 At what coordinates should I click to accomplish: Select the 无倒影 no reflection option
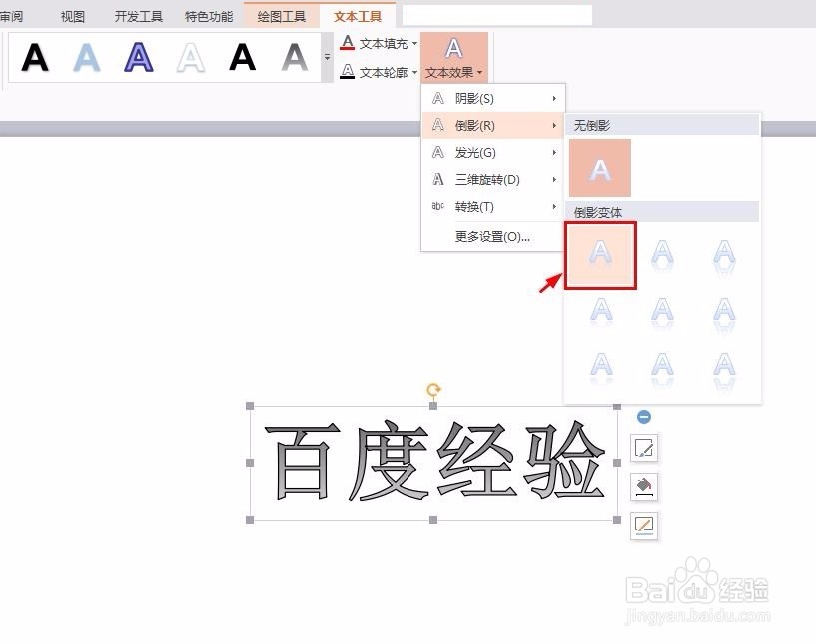coord(600,168)
